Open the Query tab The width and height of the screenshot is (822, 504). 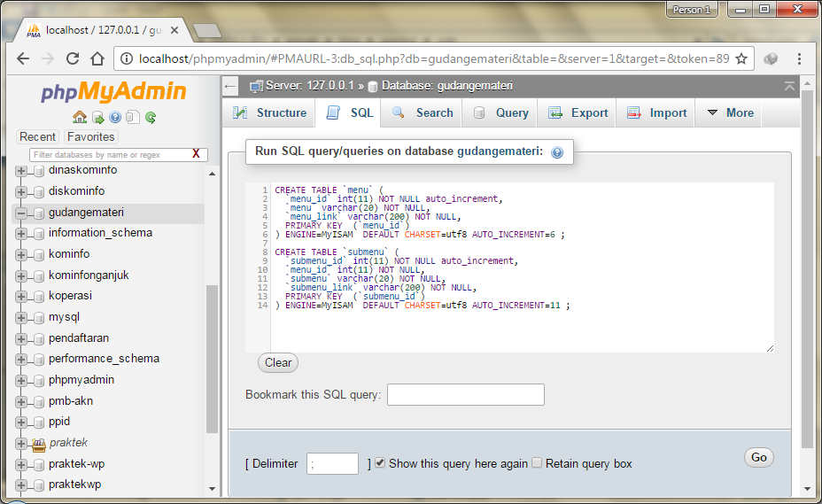pos(500,112)
